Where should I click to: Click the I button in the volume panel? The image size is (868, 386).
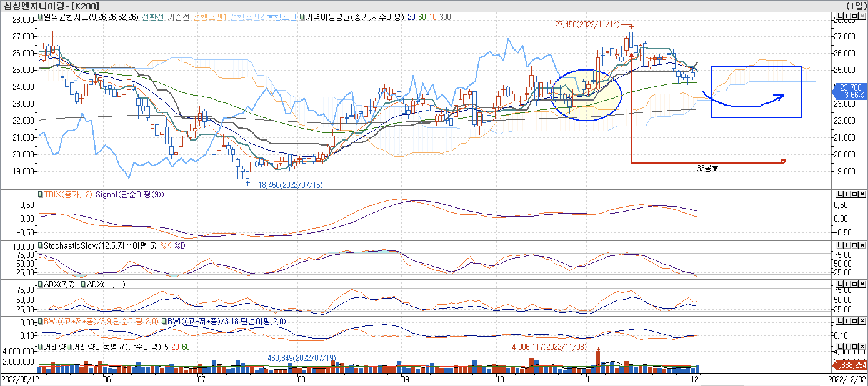[847, 346]
